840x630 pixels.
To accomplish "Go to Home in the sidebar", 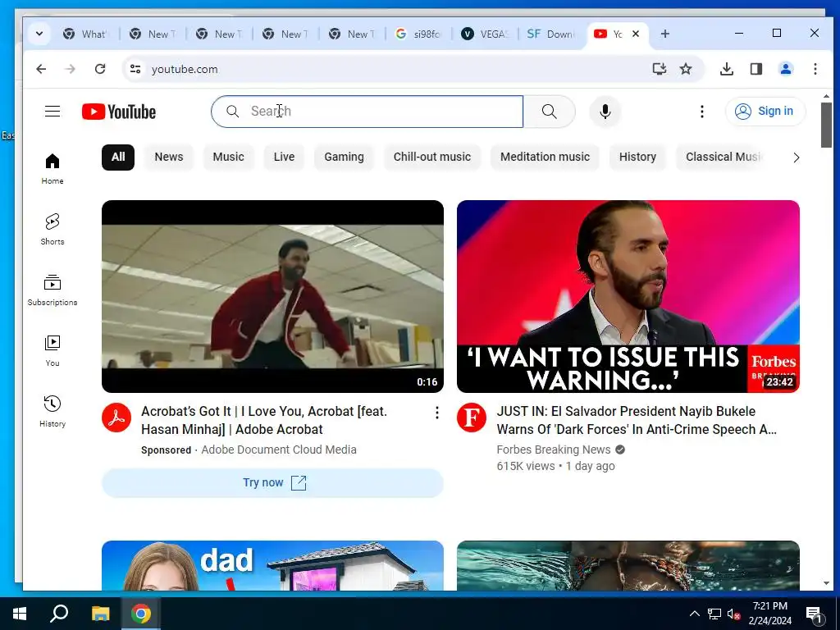I will pyautogui.click(x=52, y=169).
